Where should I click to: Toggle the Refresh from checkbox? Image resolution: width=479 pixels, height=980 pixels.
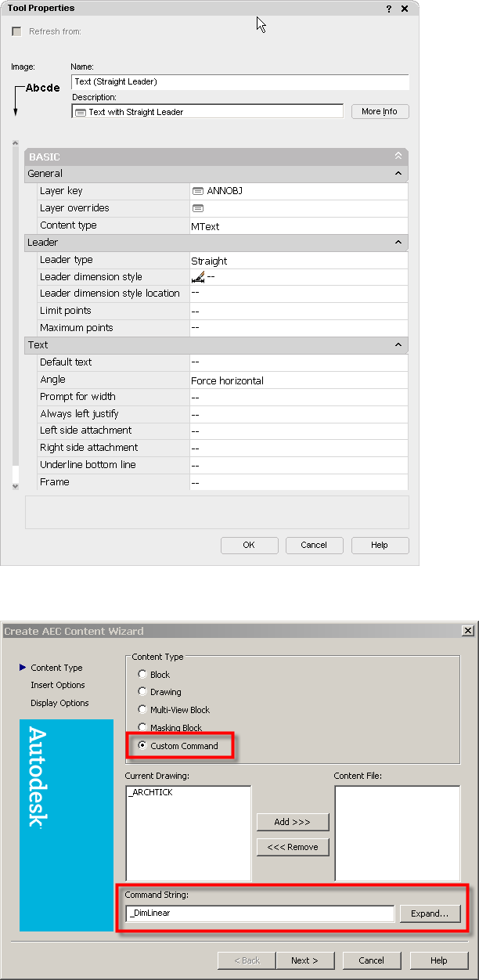[16, 31]
